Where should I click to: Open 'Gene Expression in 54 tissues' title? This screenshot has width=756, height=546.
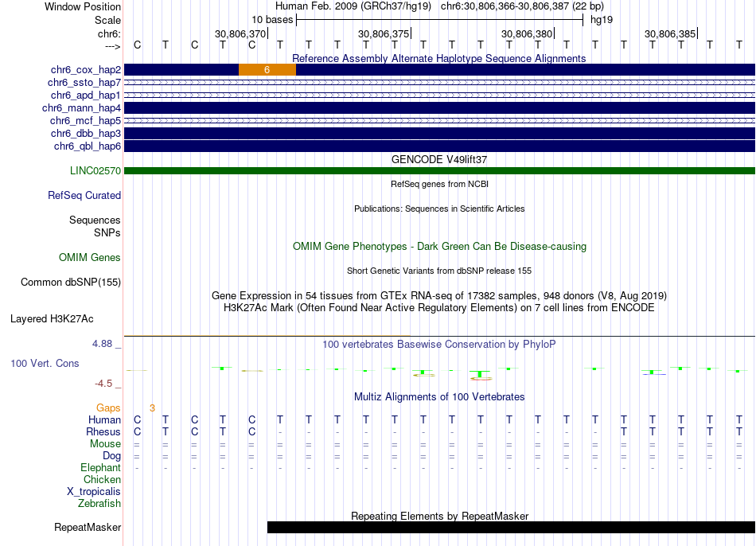coord(439,295)
